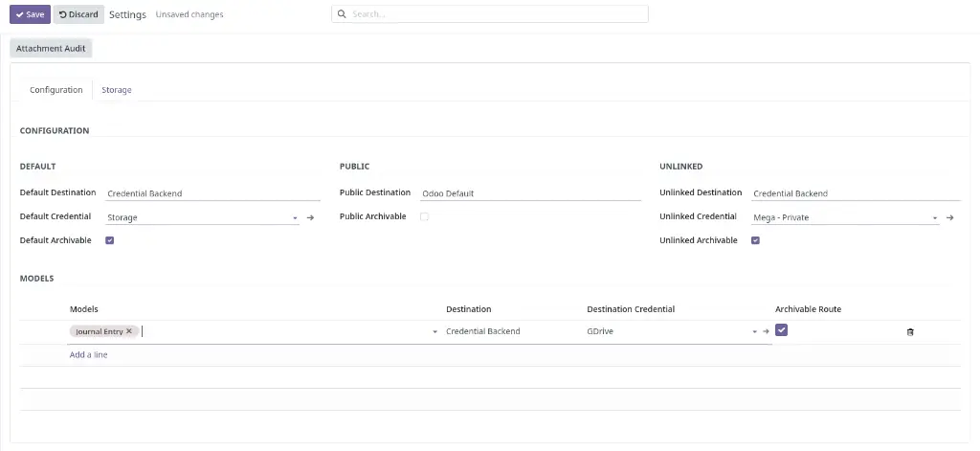This screenshot has height=451, width=980.
Task: Click the Public Archivable label
Action: (373, 216)
